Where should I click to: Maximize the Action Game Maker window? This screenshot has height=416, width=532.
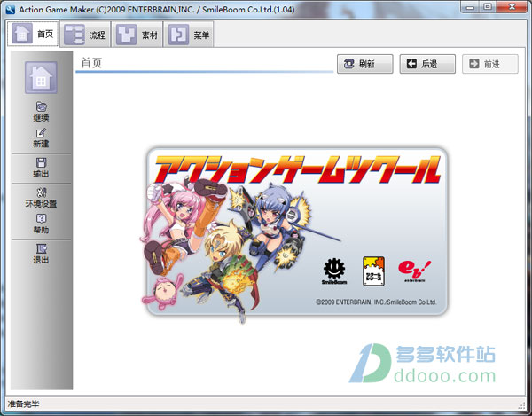pyautogui.click(x=488, y=7)
